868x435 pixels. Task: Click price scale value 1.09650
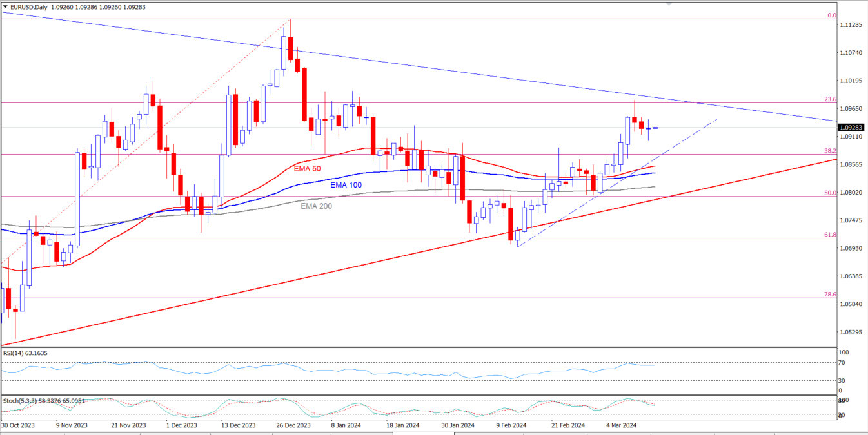[852, 109]
